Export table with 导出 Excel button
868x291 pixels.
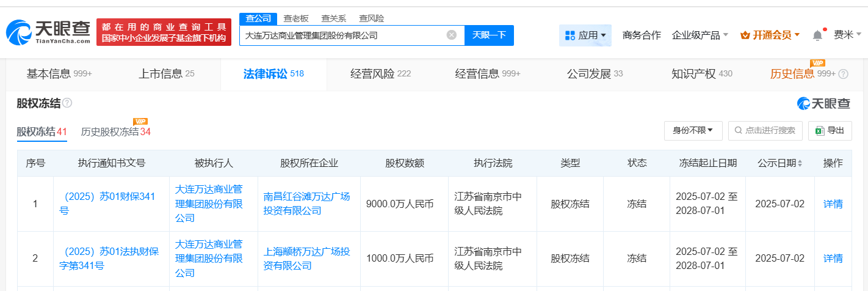click(x=830, y=130)
